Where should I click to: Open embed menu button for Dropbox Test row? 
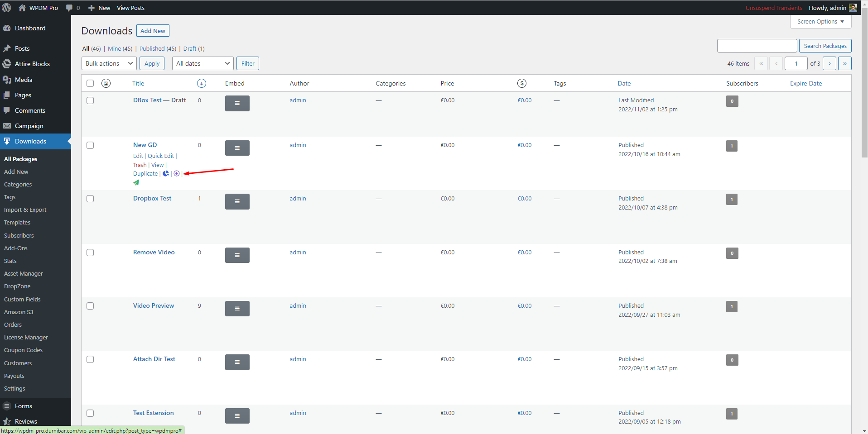click(237, 201)
